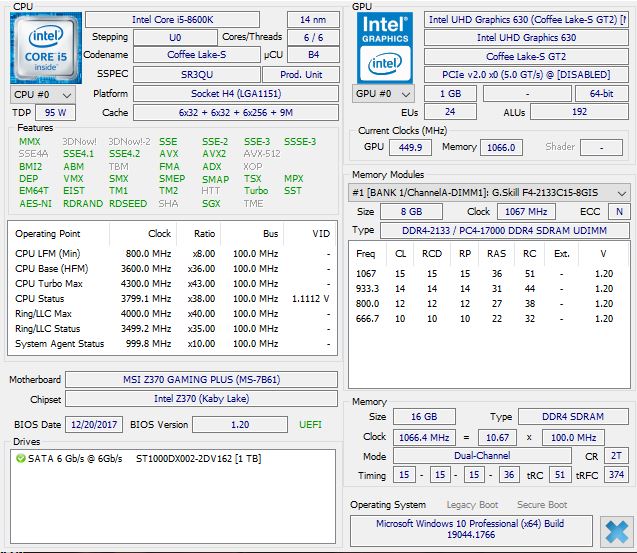This screenshot has width=637, height=553.
Task: Open the GPU #0 selector dropdown
Action: (x=385, y=94)
